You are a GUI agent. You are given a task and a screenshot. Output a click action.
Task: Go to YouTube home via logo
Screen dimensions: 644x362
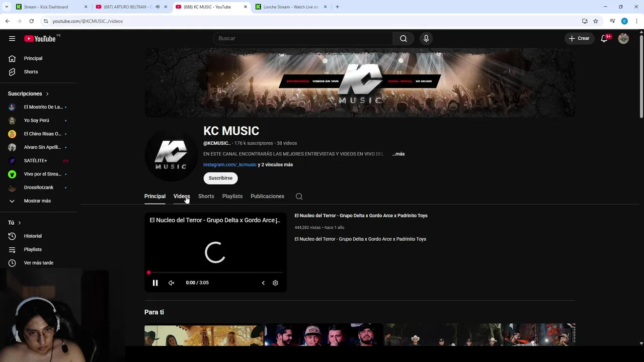[x=40, y=39]
